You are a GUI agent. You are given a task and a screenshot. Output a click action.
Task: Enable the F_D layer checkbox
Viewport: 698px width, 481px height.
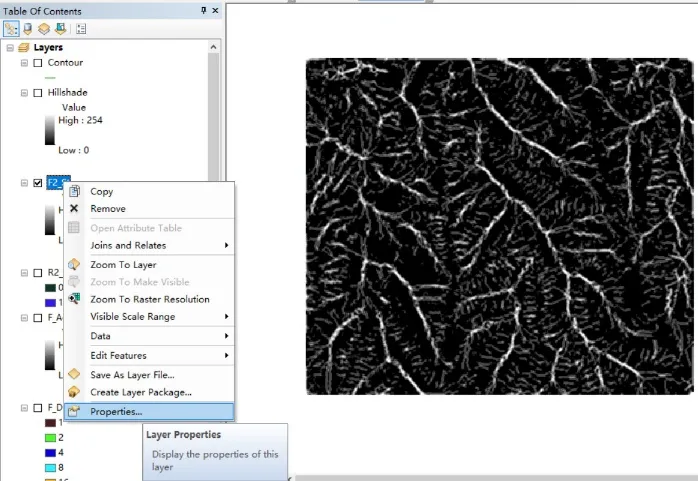pyautogui.click(x=38, y=408)
